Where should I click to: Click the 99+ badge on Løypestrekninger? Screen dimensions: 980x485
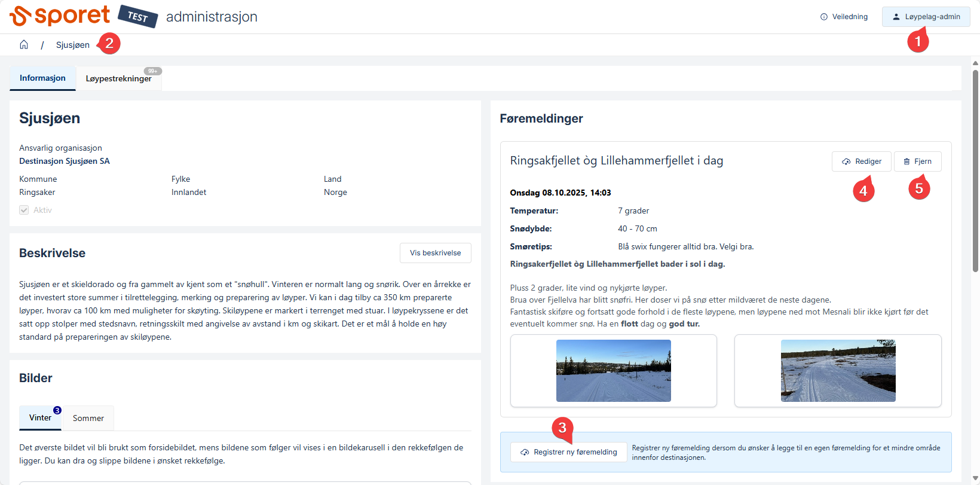point(153,71)
